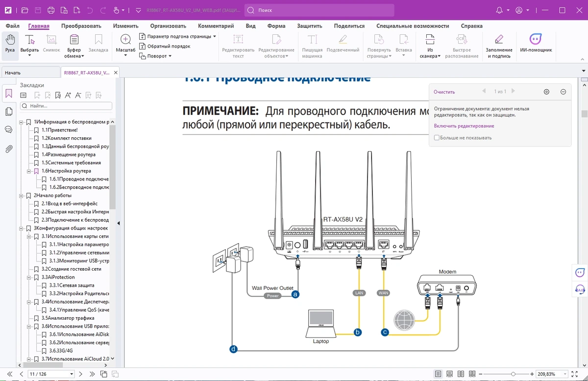This screenshot has width=588, height=381.
Task: Open the Pages panel in sidebar
Action: click(9, 112)
